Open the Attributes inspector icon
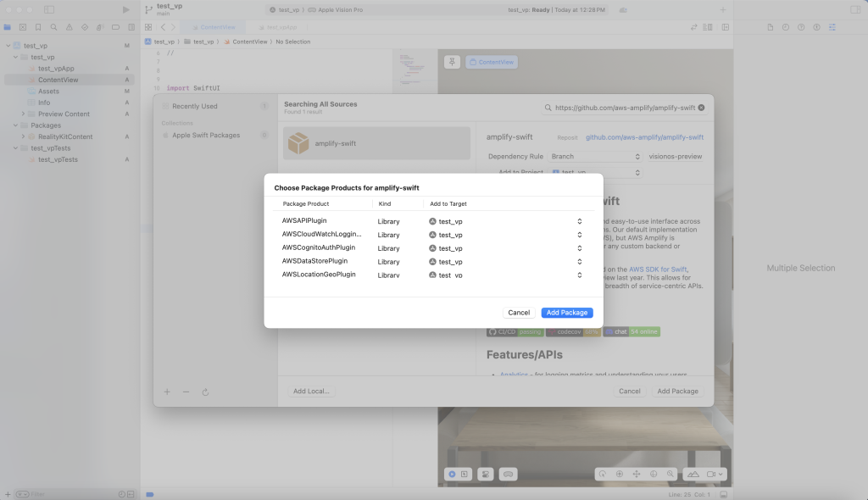 click(832, 27)
